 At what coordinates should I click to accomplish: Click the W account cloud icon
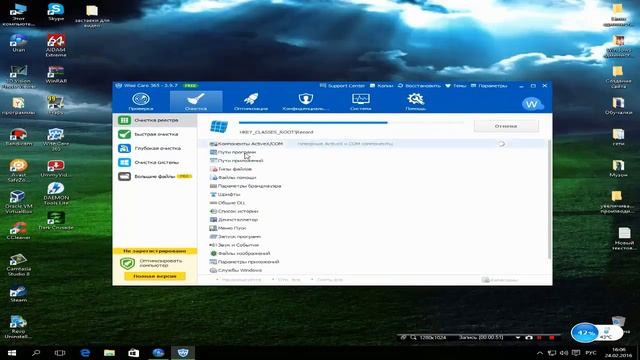click(x=532, y=104)
